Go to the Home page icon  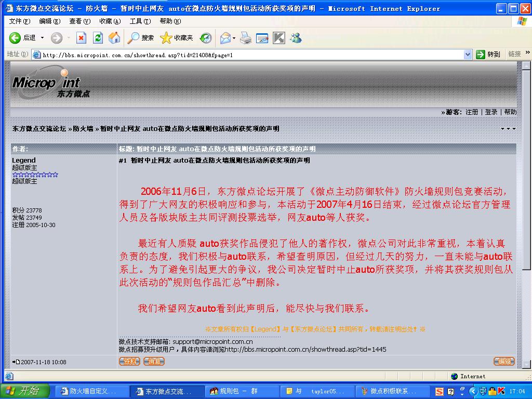(x=114, y=37)
